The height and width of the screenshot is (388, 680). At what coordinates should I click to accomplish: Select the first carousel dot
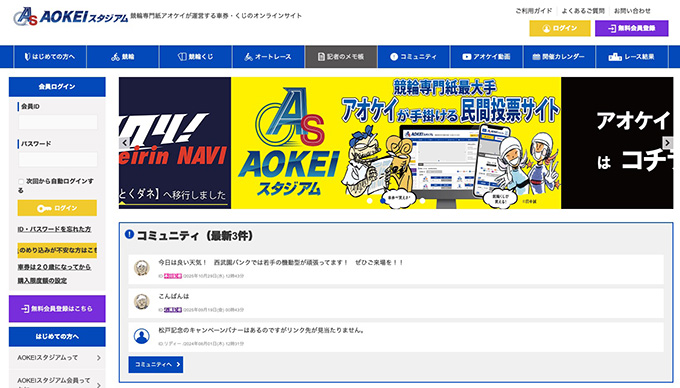point(369,201)
